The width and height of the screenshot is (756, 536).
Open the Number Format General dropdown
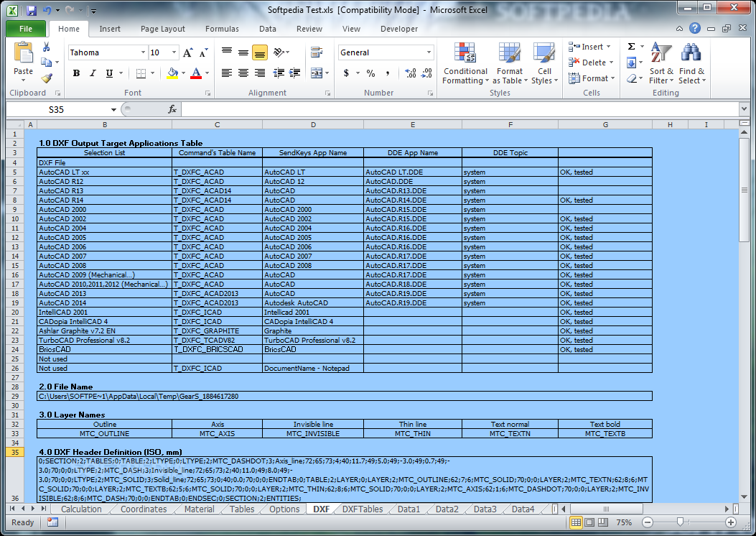pyautogui.click(x=429, y=52)
